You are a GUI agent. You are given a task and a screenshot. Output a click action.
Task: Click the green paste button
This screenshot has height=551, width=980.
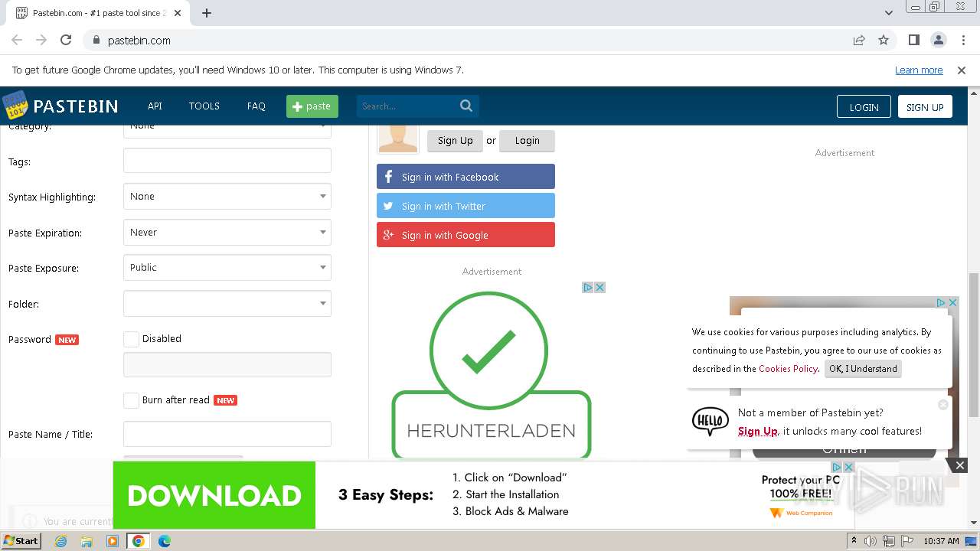(x=312, y=106)
